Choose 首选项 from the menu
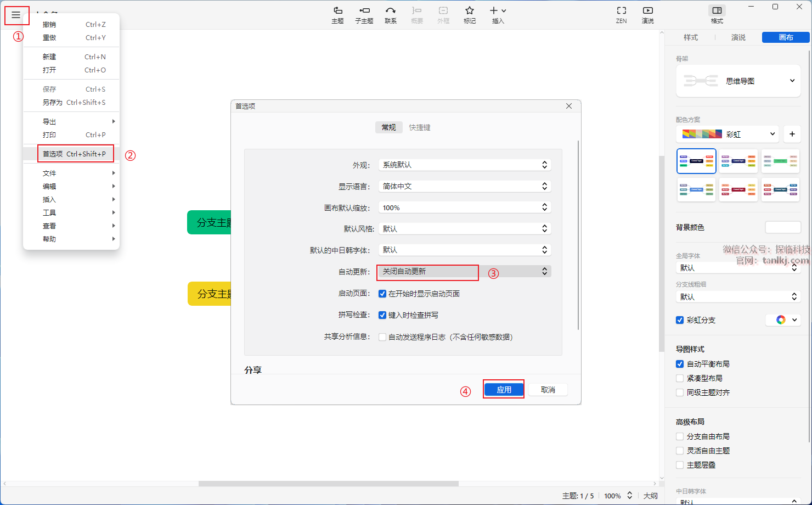 pos(74,154)
